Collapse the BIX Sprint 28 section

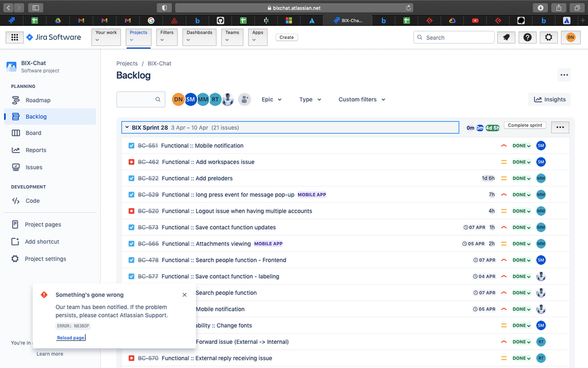coord(127,127)
